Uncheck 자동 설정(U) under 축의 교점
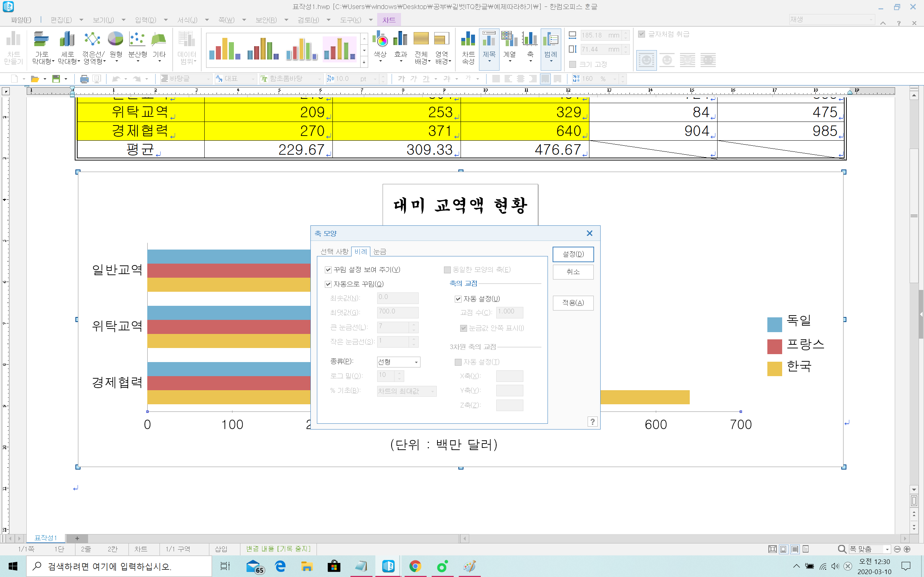The height and width of the screenshot is (577, 924). 458,299
